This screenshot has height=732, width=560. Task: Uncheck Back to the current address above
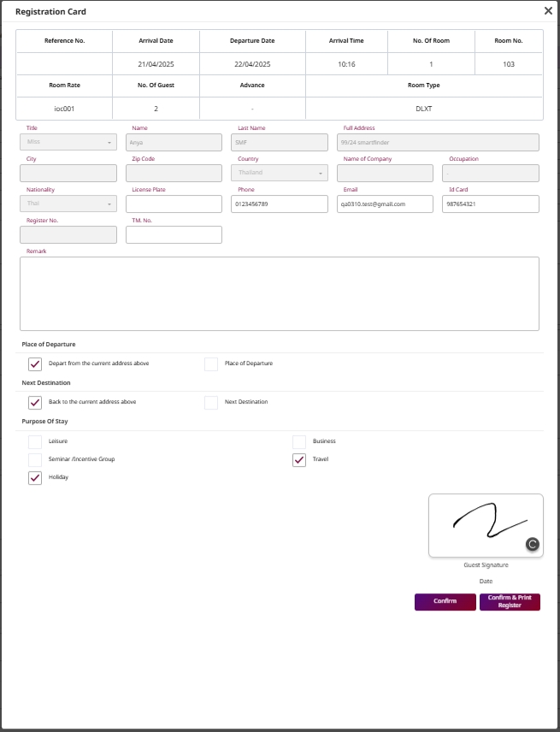pyautogui.click(x=35, y=403)
